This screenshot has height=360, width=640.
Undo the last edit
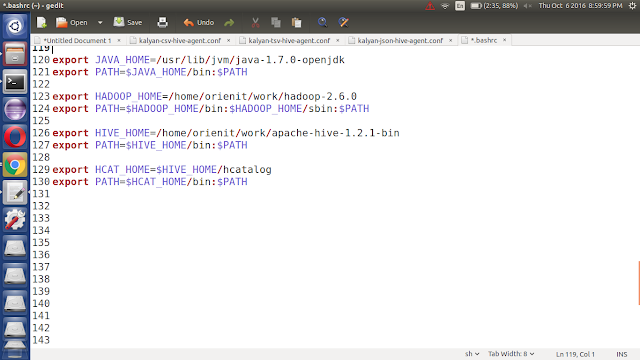point(199,22)
